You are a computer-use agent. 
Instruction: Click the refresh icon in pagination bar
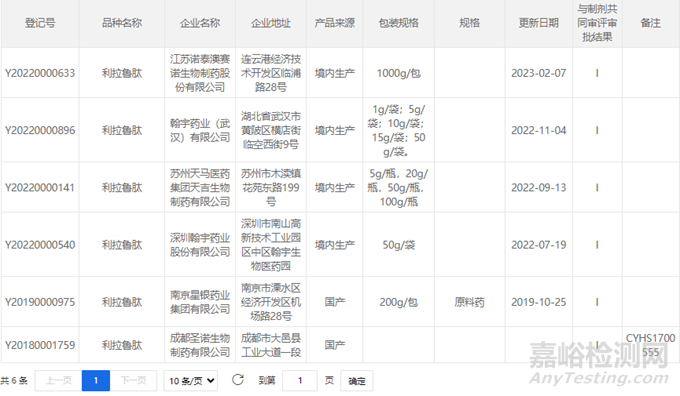click(238, 380)
